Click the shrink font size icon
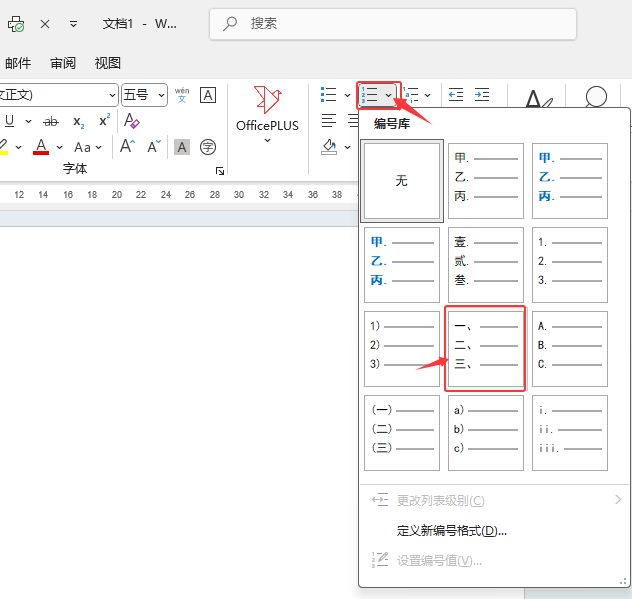 pyautogui.click(x=154, y=147)
